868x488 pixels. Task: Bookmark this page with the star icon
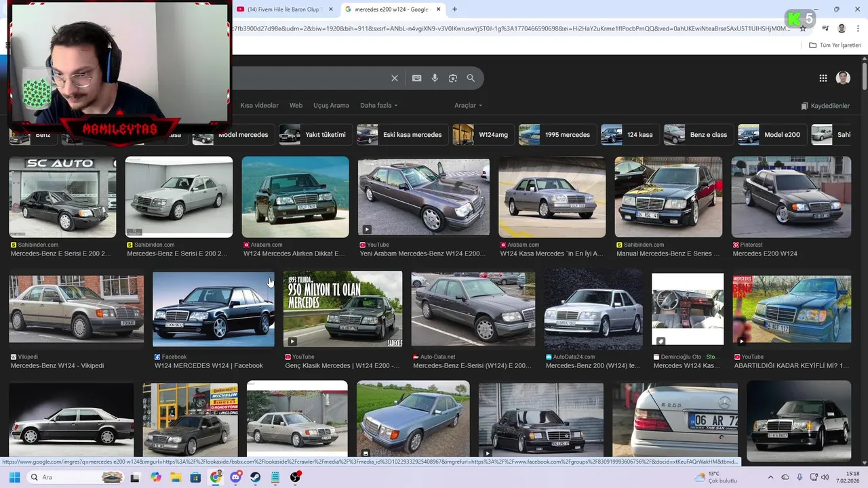802,28
